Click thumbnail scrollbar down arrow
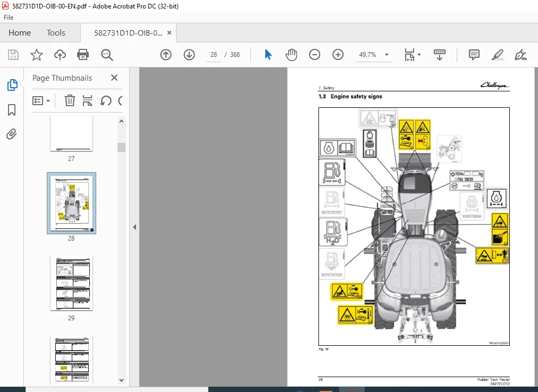The width and height of the screenshot is (538, 392). tap(121, 380)
